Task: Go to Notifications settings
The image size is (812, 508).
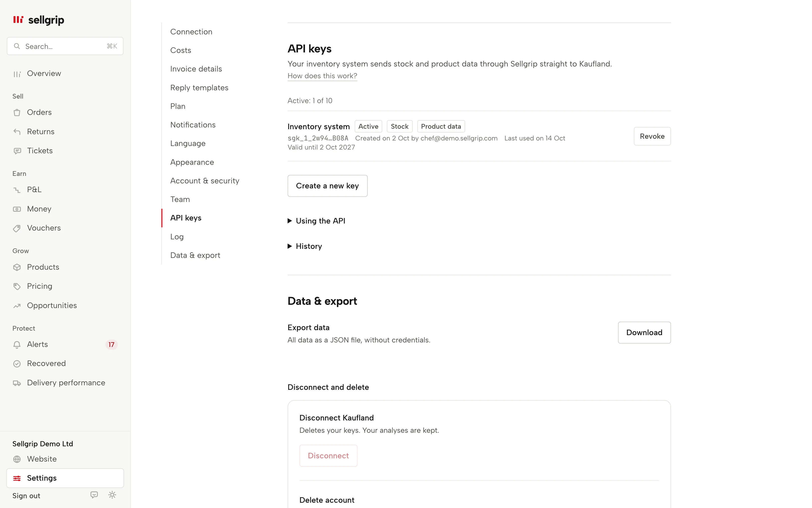Action: pos(193,125)
